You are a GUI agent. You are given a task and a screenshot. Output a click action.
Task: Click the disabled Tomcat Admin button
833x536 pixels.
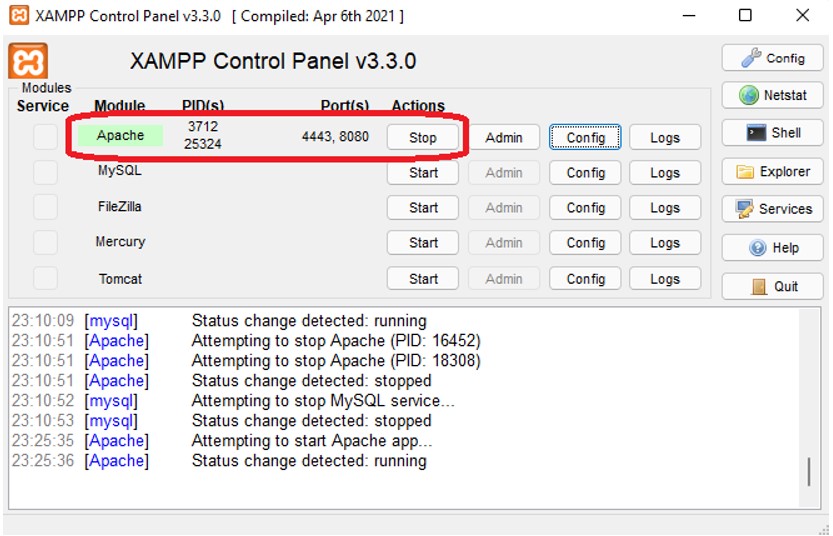[x=504, y=279]
